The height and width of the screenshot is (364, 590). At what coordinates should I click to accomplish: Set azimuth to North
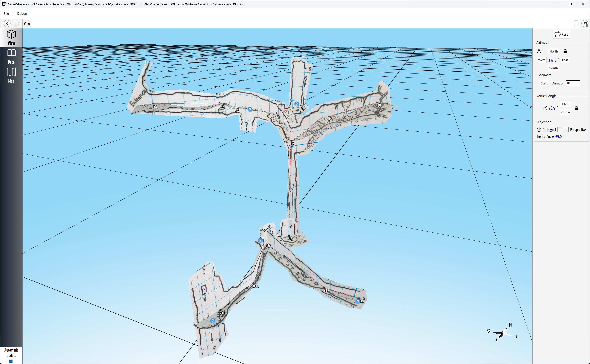(x=553, y=51)
